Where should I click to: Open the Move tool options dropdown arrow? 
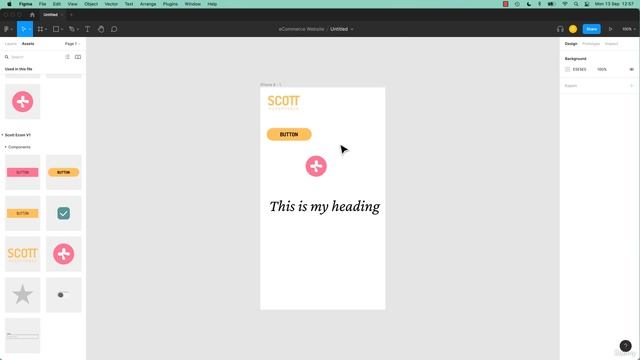(x=30, y=29)
